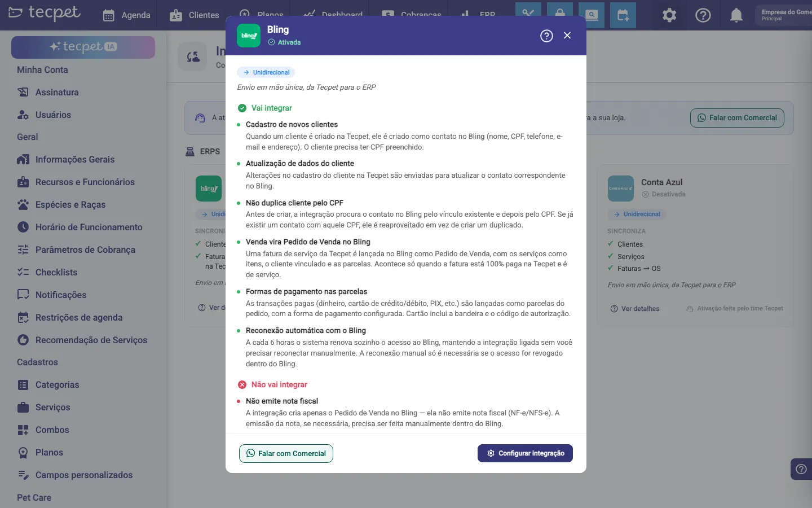Open Ver detalhes on Conta Azul card

click(635, 309)
